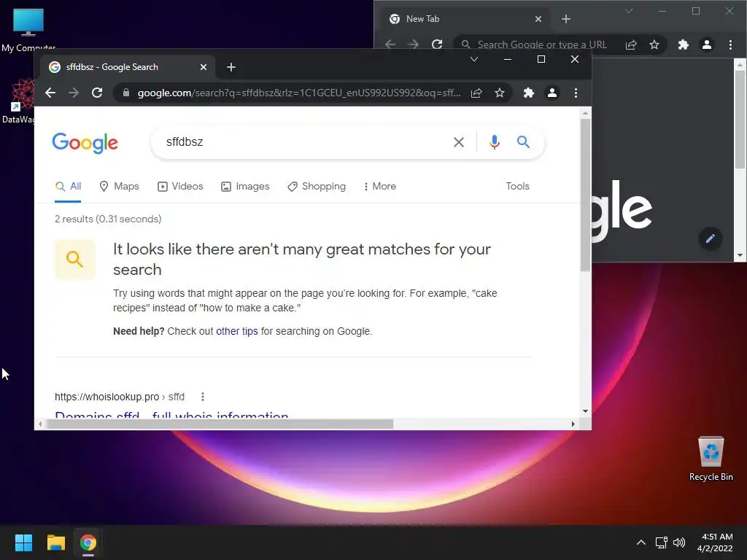Close the sffdbsz - Google Search tab
Screen dimensions: 747x560
click(x=204, y=67)
